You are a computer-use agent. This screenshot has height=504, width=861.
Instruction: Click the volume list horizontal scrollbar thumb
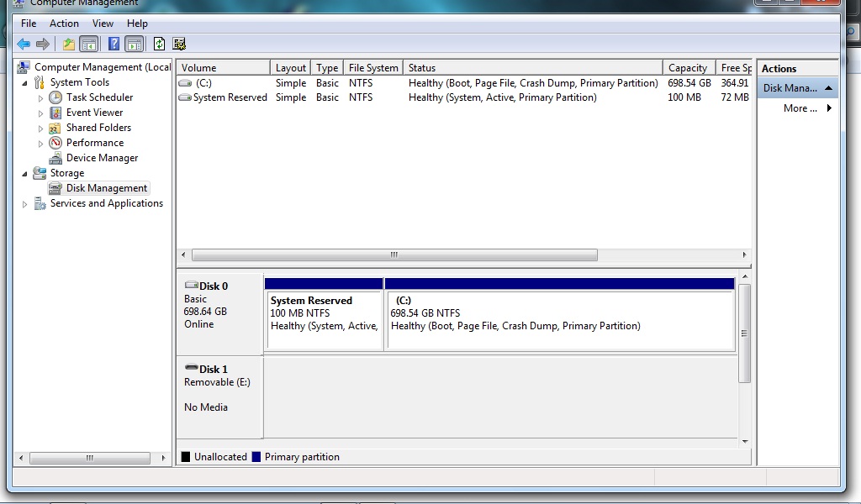point(394,255)
